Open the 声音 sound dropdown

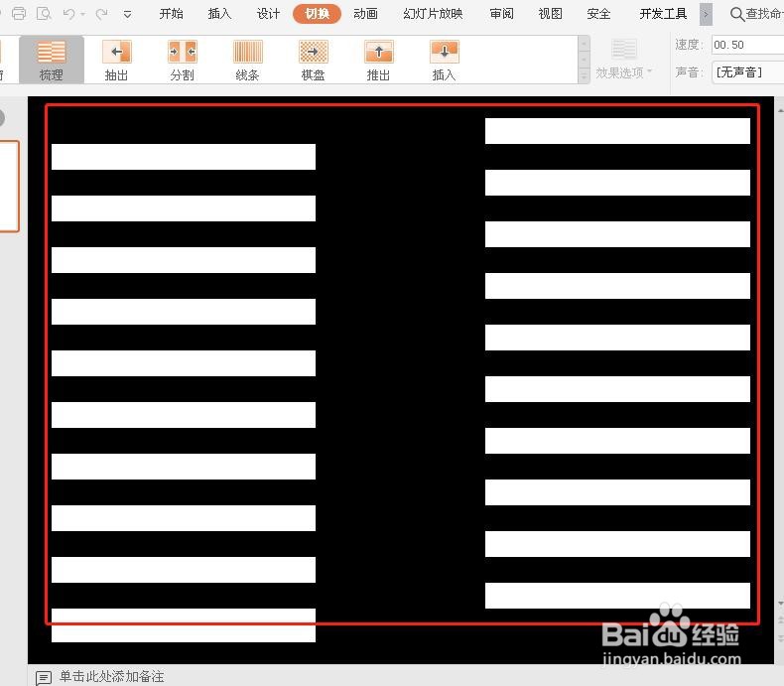[748, 72]
